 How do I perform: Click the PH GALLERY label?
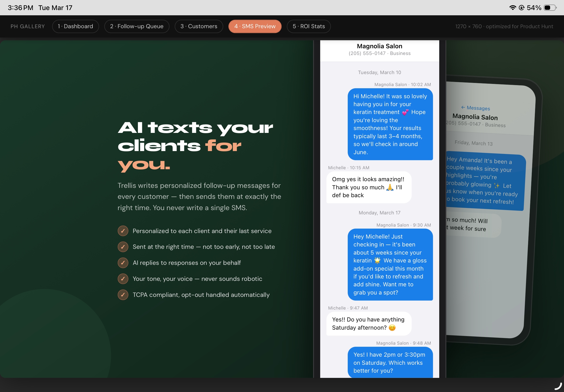27,26
